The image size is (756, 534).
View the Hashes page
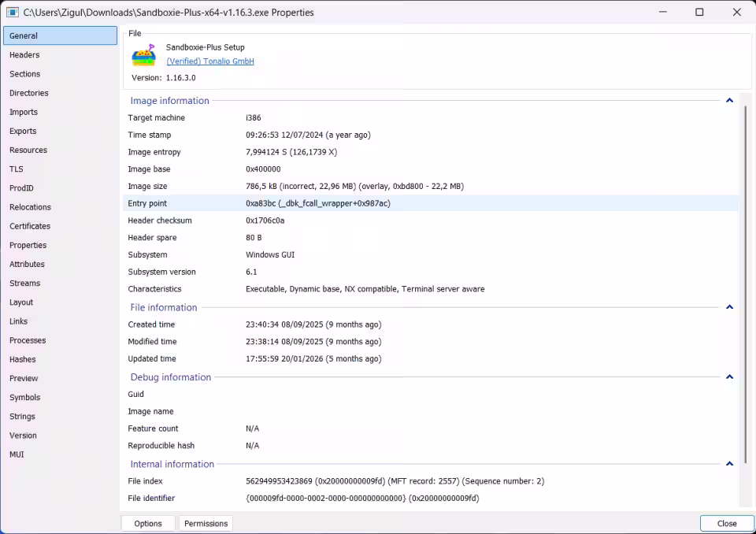[61, 359]
